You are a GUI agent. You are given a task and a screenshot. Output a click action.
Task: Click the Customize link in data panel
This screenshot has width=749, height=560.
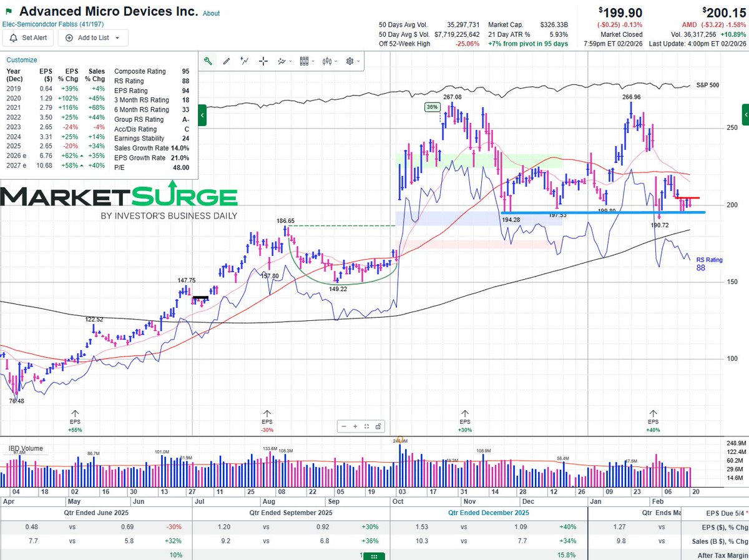(x=21, y=60)
